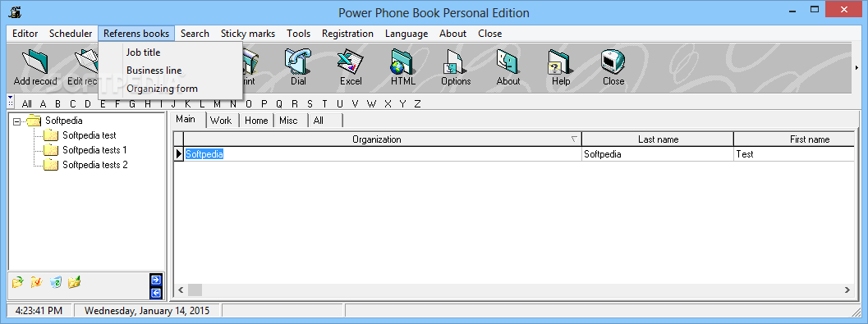Filter records by letter A

[44, 103]
